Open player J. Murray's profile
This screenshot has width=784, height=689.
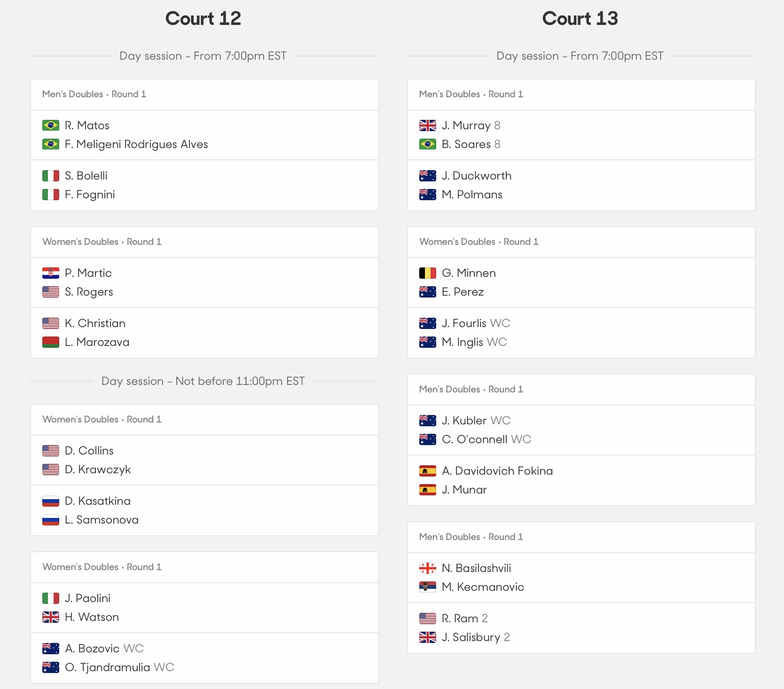466,125
